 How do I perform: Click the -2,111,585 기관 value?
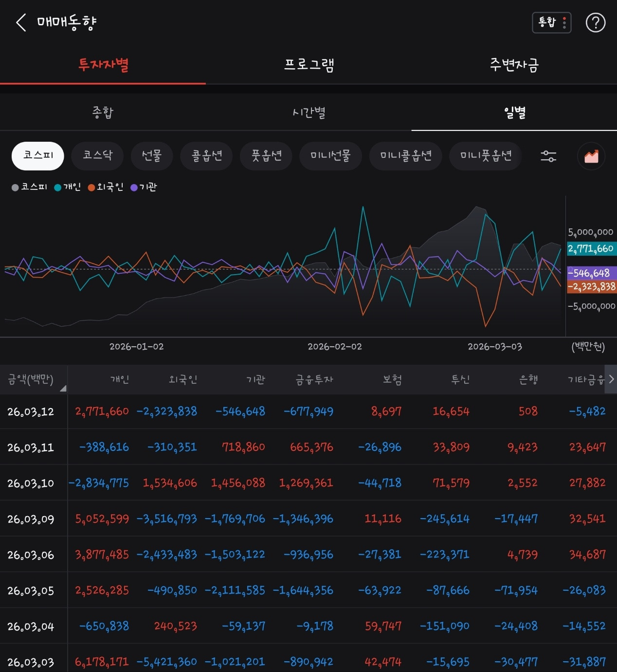coord(235,591)
